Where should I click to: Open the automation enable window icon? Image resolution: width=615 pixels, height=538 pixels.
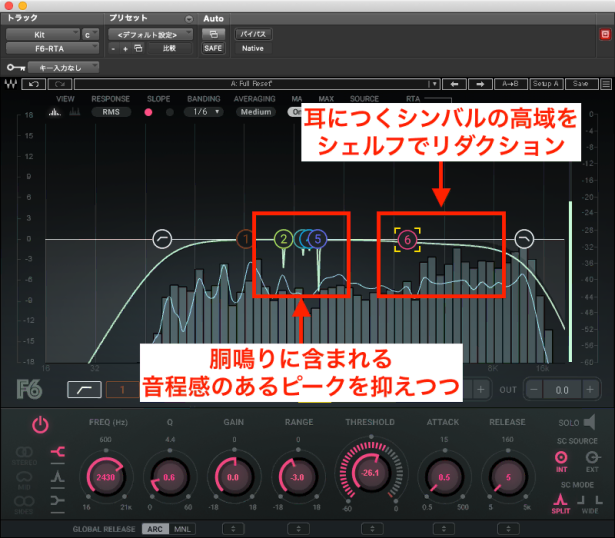pos(213,34)
